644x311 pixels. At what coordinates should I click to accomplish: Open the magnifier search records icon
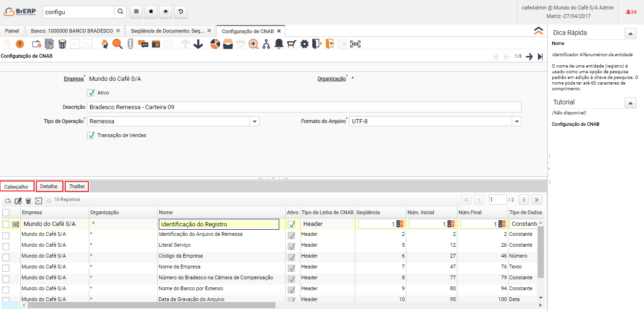click(117, 44)
